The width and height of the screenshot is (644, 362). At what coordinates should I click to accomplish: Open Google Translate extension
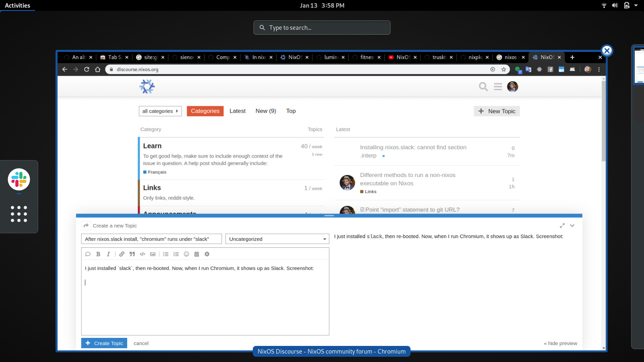pyautogui.click(x=528, y=69)
